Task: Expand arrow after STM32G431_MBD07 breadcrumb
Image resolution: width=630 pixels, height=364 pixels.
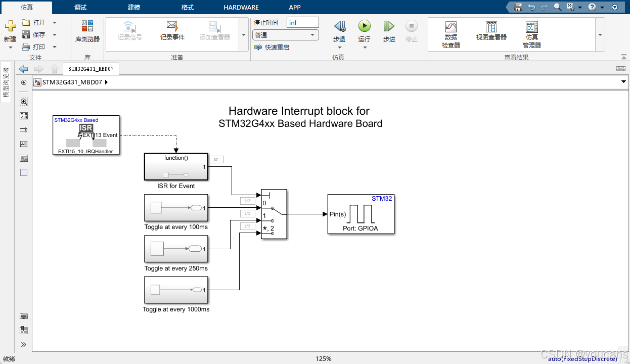Action: coord(106,82)
